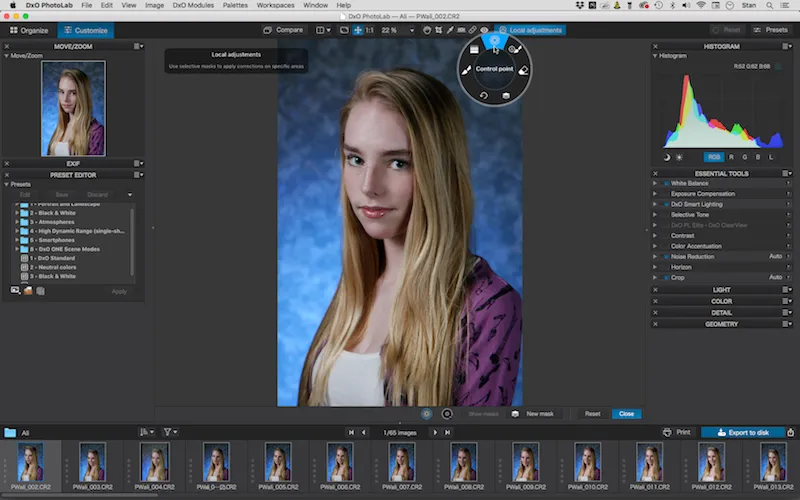This screenshot has width=800, height=500.
Task: Click New mask button
Action: (x=533, y=414)
